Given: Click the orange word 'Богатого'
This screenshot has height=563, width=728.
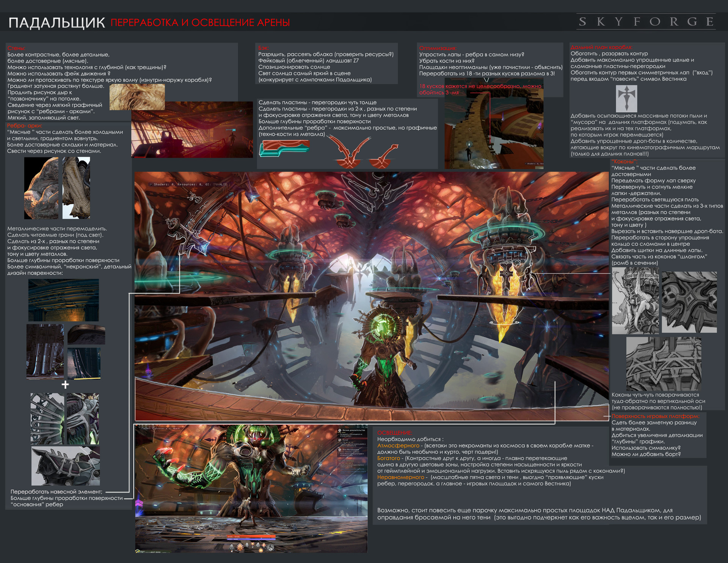Looking at the screenshot, I should [389, 458].
